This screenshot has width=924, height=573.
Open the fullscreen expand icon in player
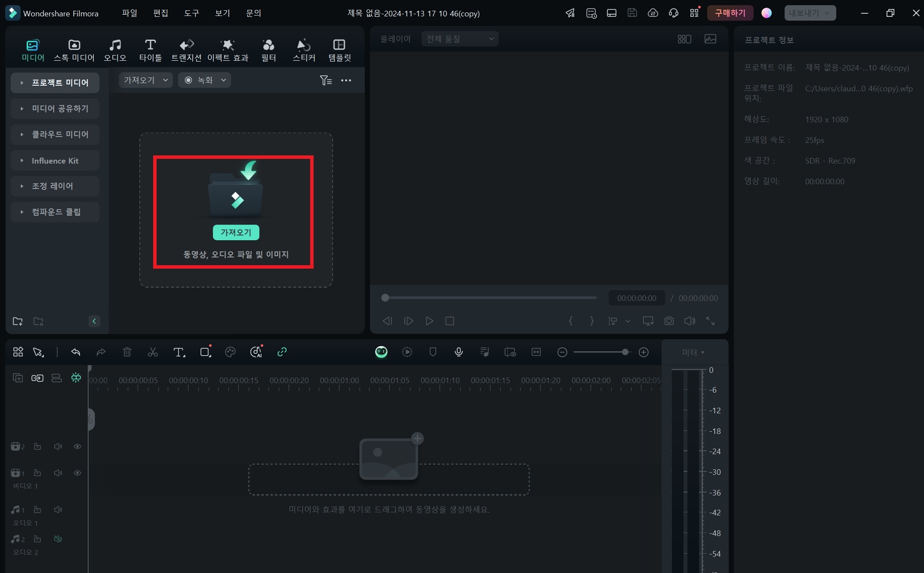[x=711, y=321]
